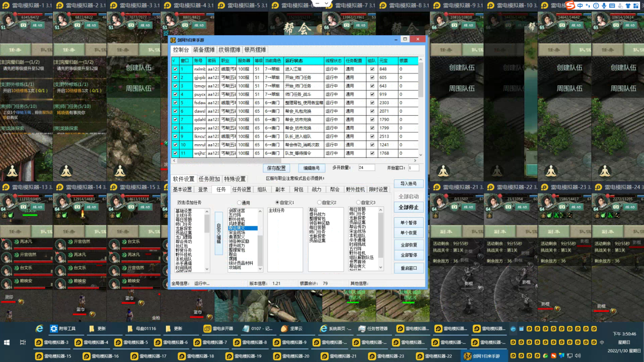The image size is (644, 362).
Task: Click the 编辑账号 button
Action: click(312, 168)
